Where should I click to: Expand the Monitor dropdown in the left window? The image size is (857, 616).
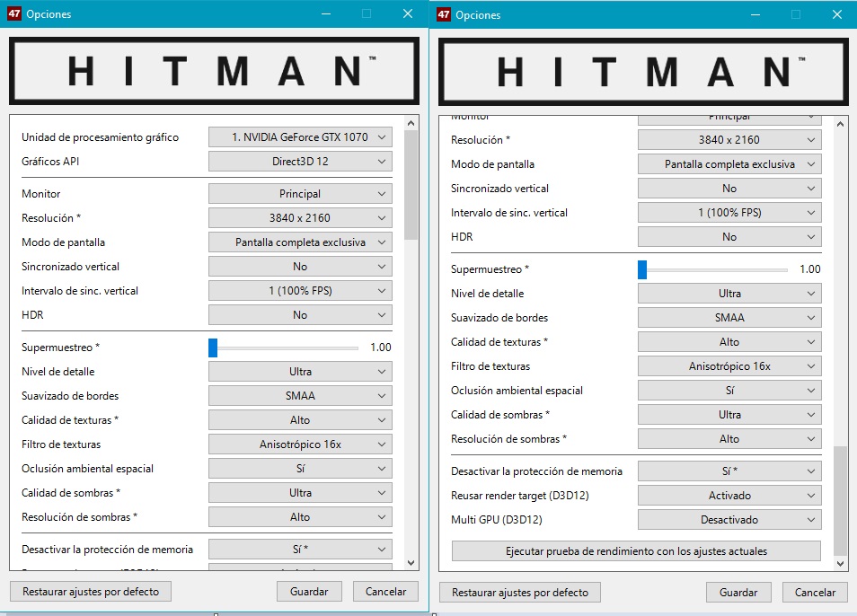pyautogui.click(x=300, y=194)
